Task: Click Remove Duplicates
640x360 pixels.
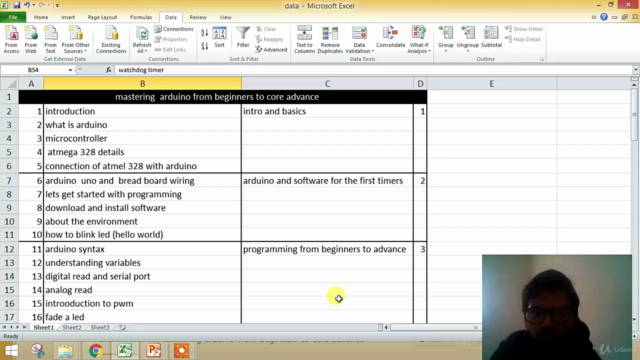Action: tap(330, 39)
